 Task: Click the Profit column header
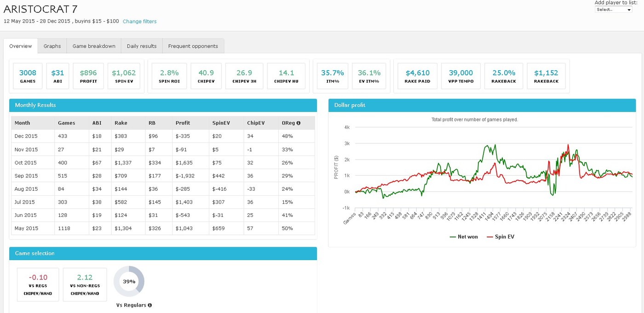(183, 123)
